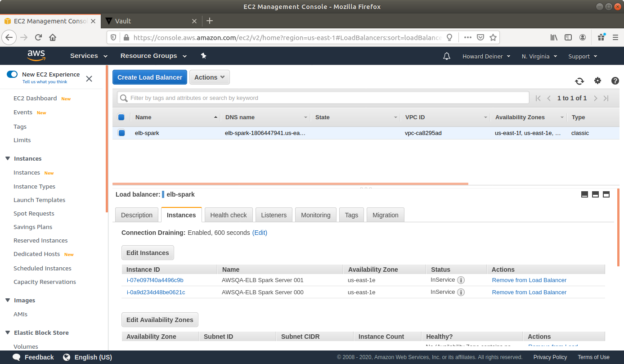Open the Services dropdown menu
The height and width of the screenshot is (364, 624).
(x=89, y=56)
